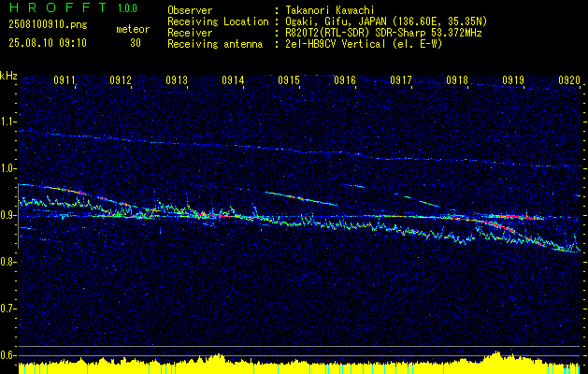Viewport: 588px width, 374px height.
Task: Click time marker 0915
Action: tap(289, 79)
